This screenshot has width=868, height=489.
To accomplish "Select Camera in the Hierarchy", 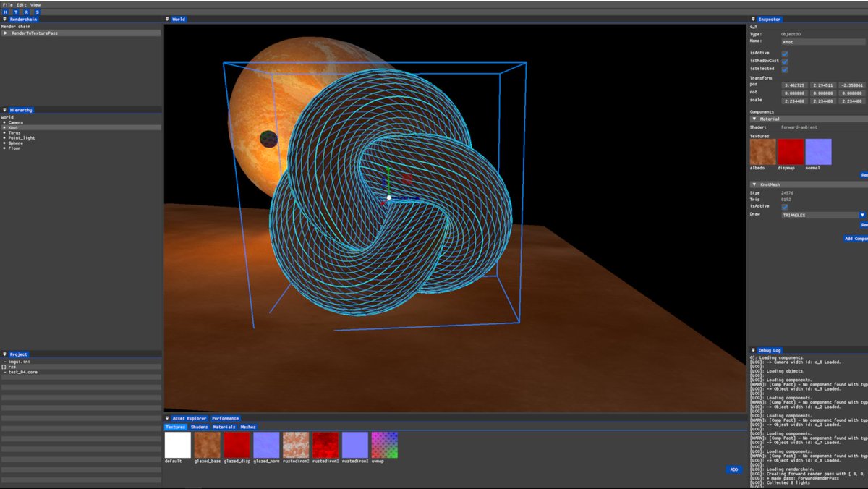I will pyautogui.click(x=16, y=122).
